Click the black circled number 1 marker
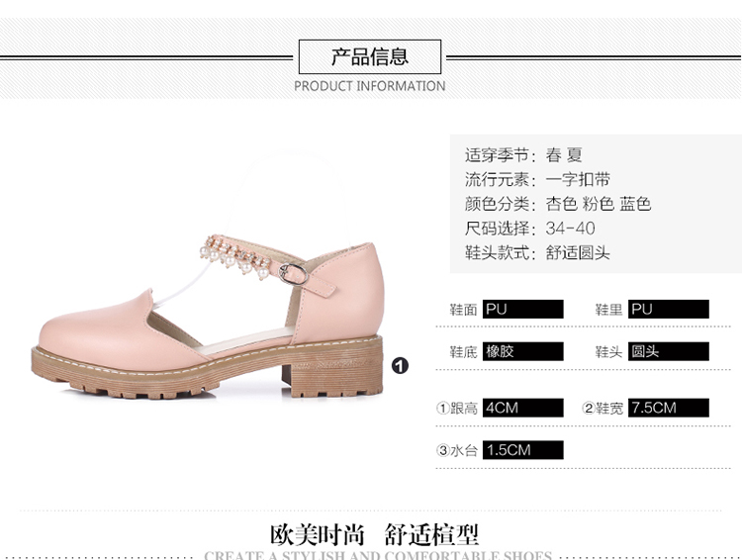742x560 pixels. [x=400, y=365]
